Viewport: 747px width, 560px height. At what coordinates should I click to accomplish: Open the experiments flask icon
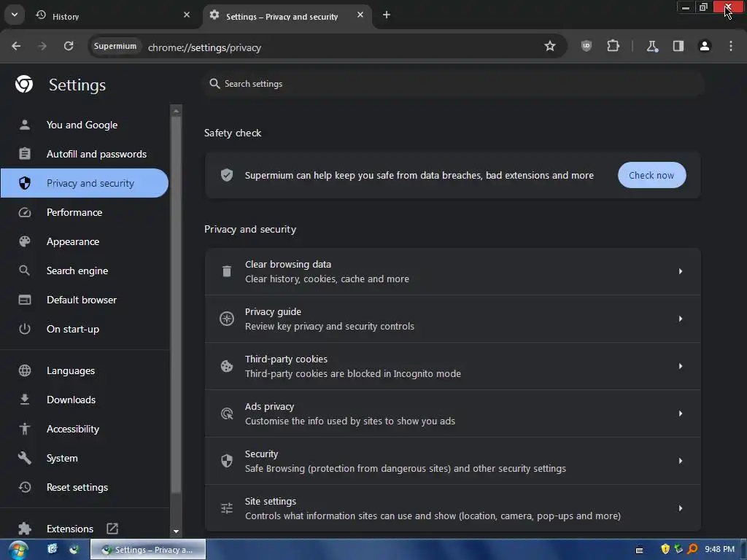651,46
